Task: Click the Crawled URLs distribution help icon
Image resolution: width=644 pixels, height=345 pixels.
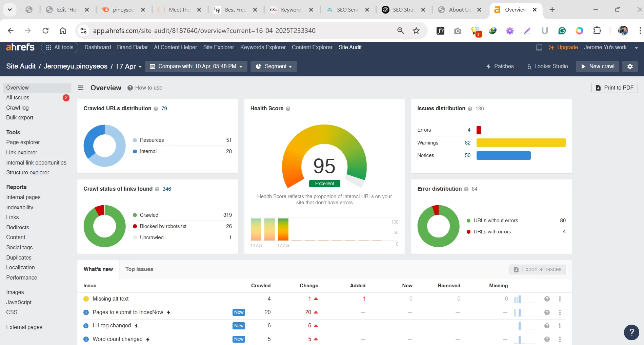Action: click(x=156, y=109)
